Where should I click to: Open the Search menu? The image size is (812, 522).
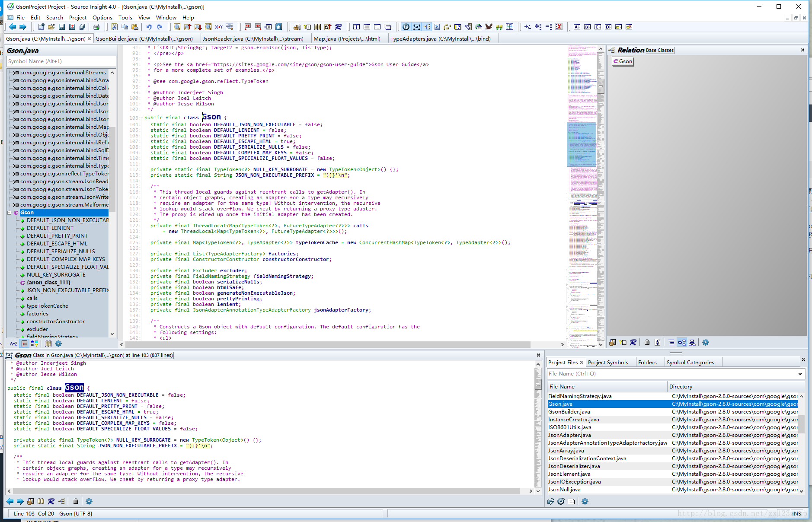pyautogui.click(x=54, y=18)
